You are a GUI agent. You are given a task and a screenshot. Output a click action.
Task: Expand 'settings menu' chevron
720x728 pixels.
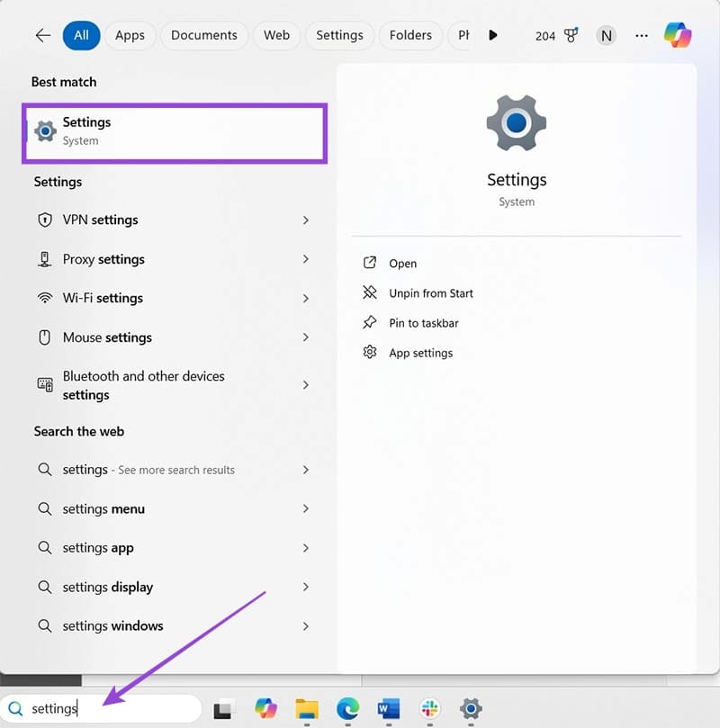[x=305, y=508]
